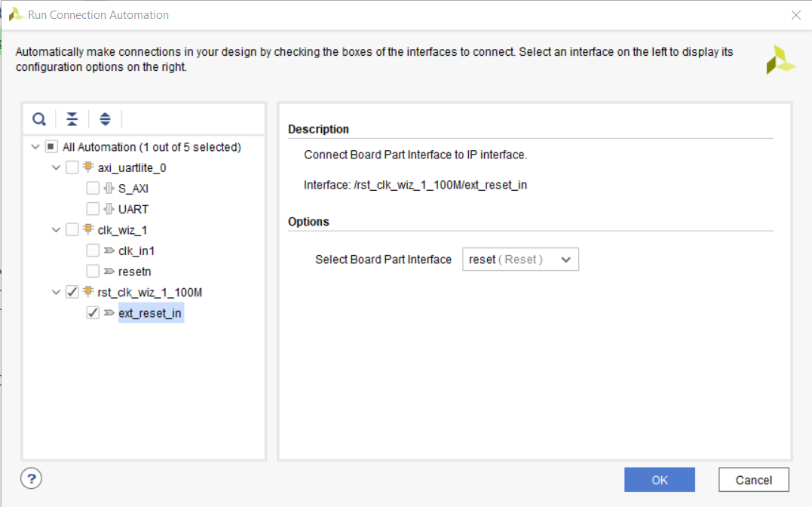Uncheck the ext_reset_in checkbox
Screen dimensions: 812x507
[x=93, y=312]
